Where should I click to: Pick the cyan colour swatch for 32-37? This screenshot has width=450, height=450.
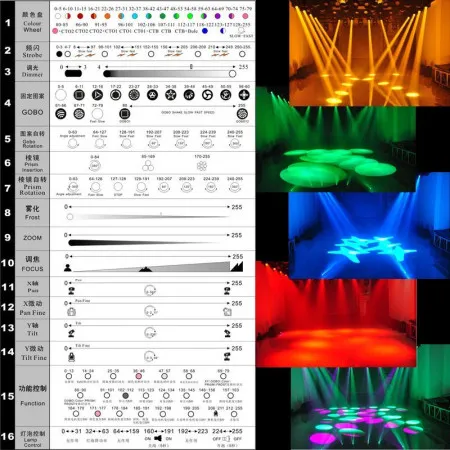click(135, 16)
